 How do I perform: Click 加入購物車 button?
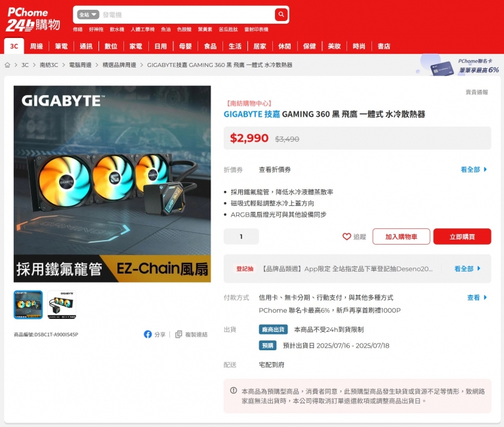(x=401, y=237)
